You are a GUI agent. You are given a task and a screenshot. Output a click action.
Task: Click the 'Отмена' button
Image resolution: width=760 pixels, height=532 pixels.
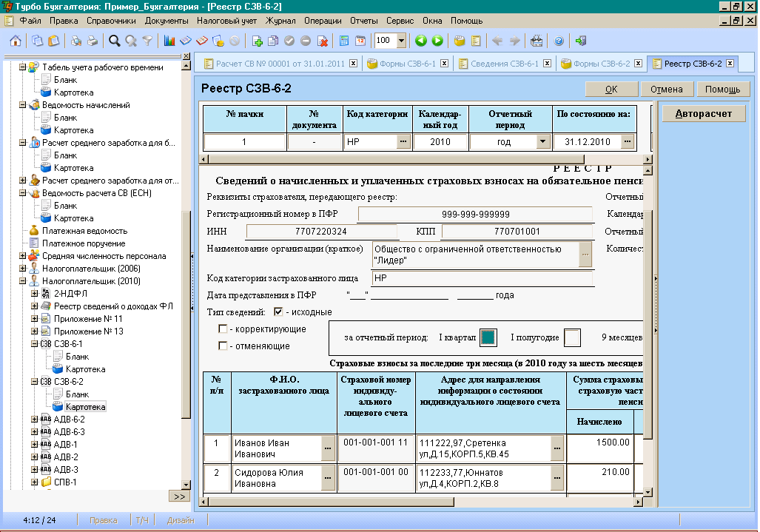click(666, 90)
